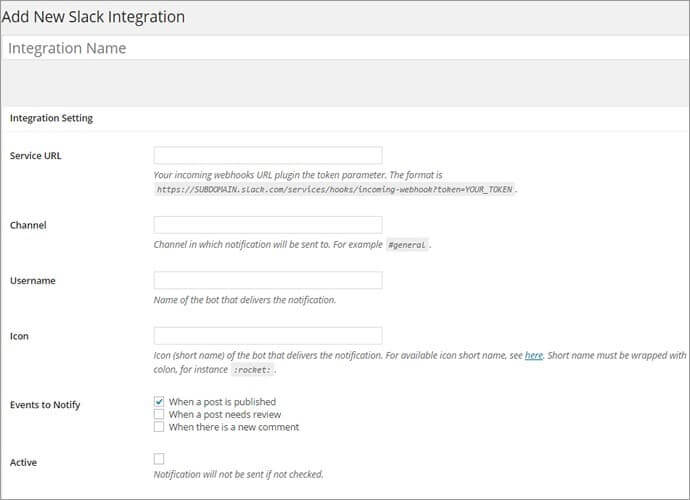Check 'When there is a new comment'
This screenshot has width=690, height=500.
coord(159,427)
